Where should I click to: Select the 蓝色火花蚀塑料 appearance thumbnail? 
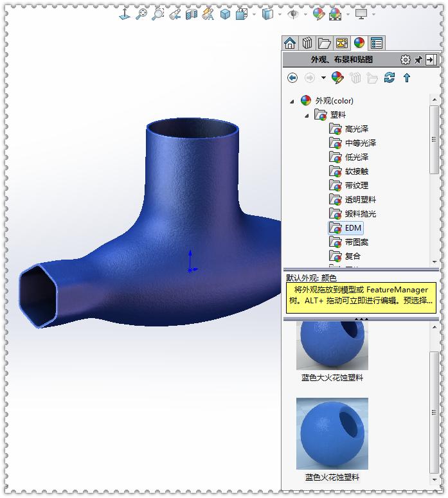tap(332, 434)
